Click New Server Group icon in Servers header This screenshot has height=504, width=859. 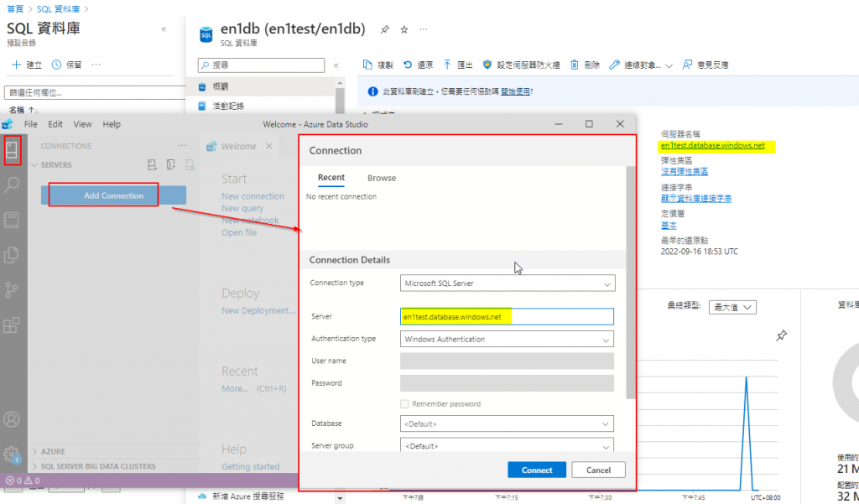pyautogui.click(x=171, y=165)
